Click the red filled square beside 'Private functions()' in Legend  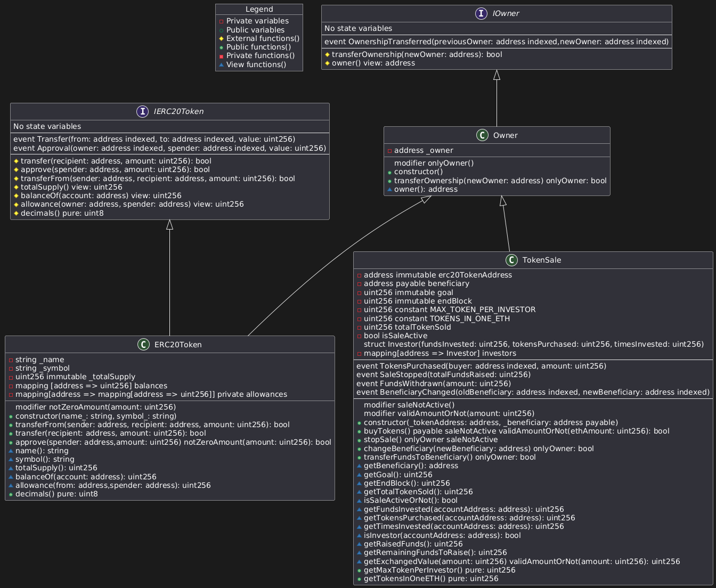coord(221,56)
